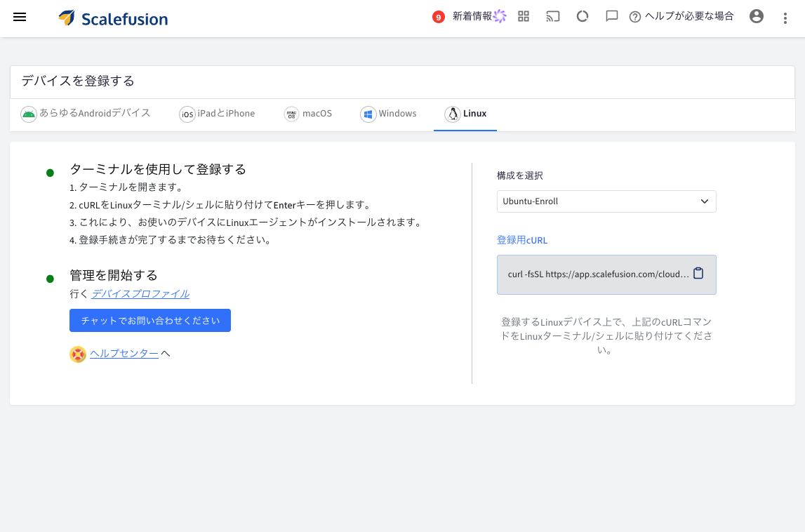Open the hamburger navigation menu
The height and width of the screenshot is (532, 805).
pyautogui.click(x=20, y=17)
